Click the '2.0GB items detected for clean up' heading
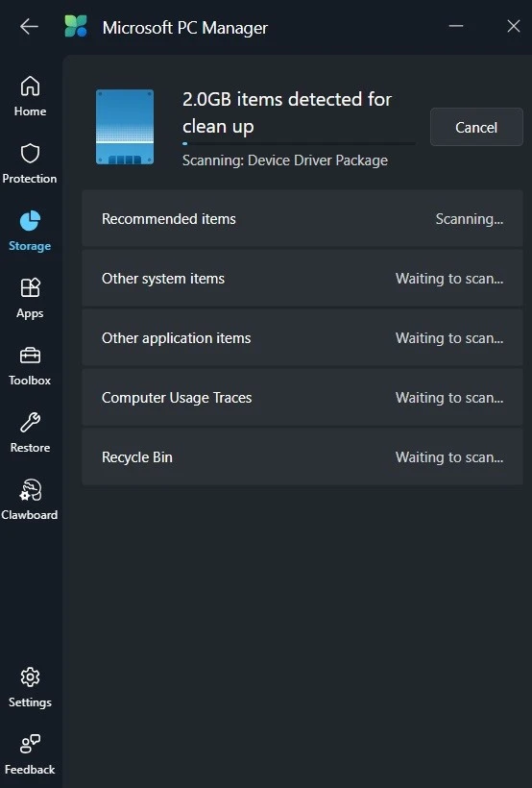Screen dimensions: 532x788 pos(287,112)
